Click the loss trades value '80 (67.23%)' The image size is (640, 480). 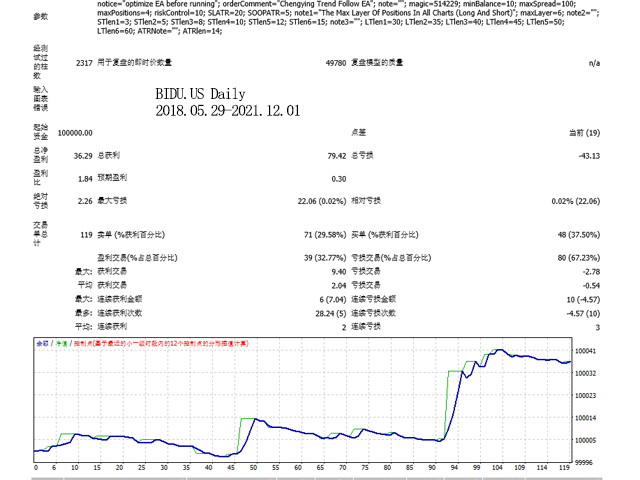[x=579, y=258]
